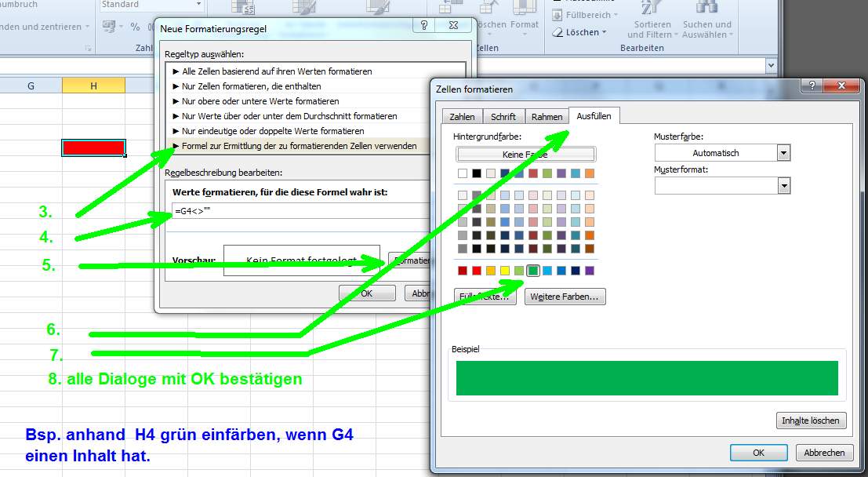868x477 pixels.
Task: Pick the yellow standard color swatch
Action: (505, 271)
